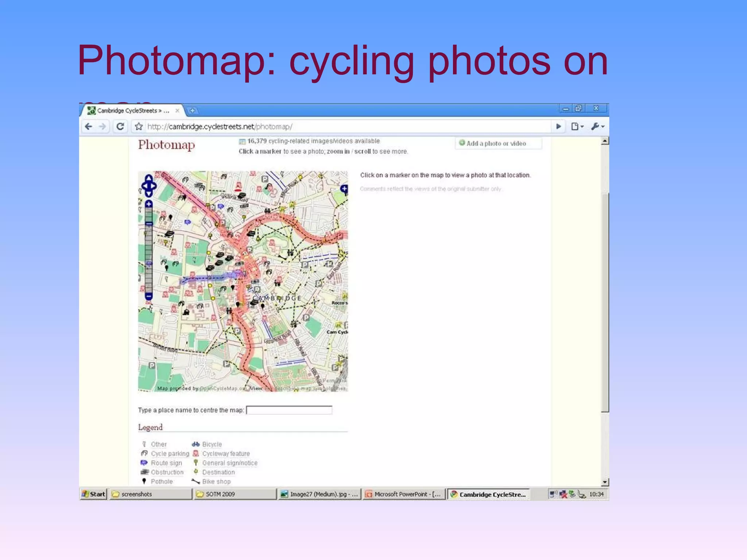
Task: Click the page scrollbar up arrow
Action: pyautogui.click(x=605, y=141)
